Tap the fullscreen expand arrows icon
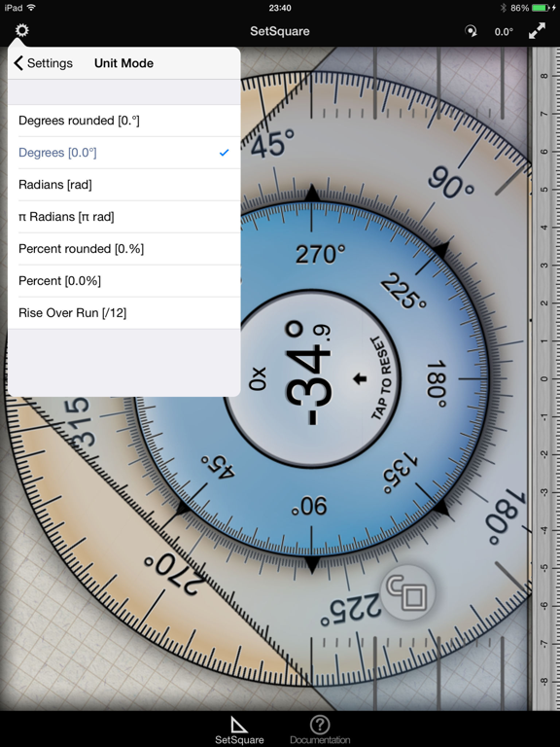Viewport: 560px width, 747px height. click(x=537, y=31)
